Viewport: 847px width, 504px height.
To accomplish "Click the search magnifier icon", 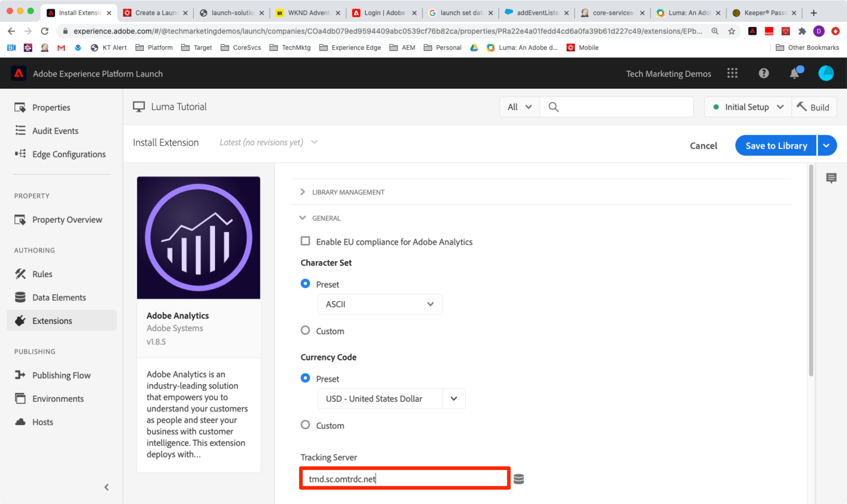I will point(553,107).
